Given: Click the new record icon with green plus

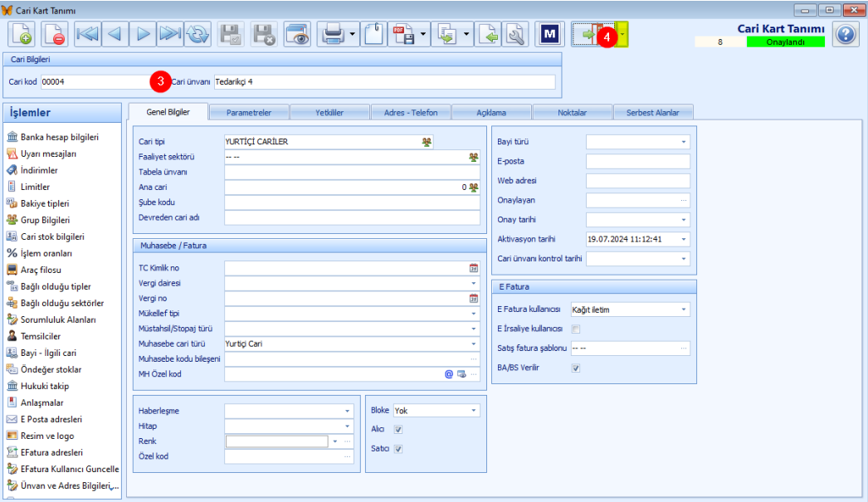Looking at the screenshot, I should pyautogui.click(x=22, y=34).
